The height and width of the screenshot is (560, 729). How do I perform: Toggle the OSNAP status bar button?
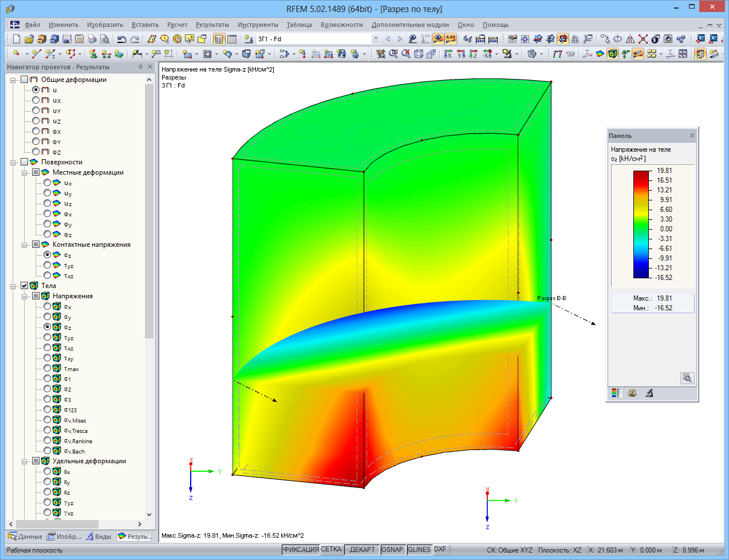392,550
